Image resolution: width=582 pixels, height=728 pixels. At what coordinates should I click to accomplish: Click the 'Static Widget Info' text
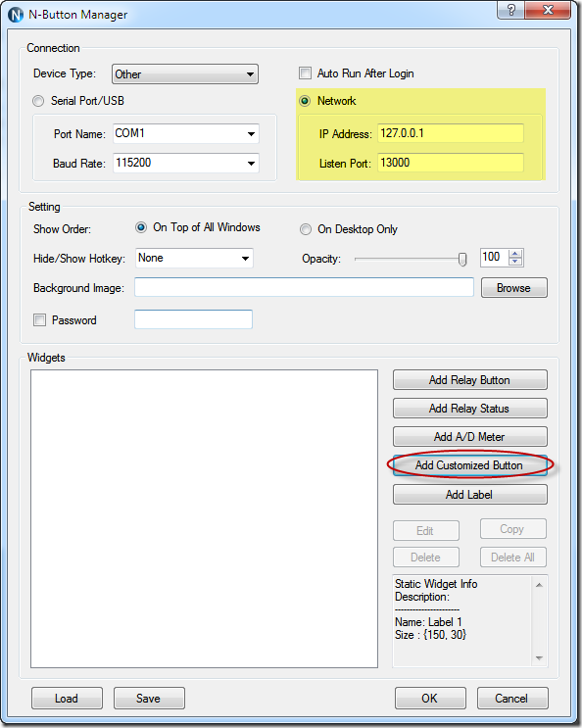point(436,584)
